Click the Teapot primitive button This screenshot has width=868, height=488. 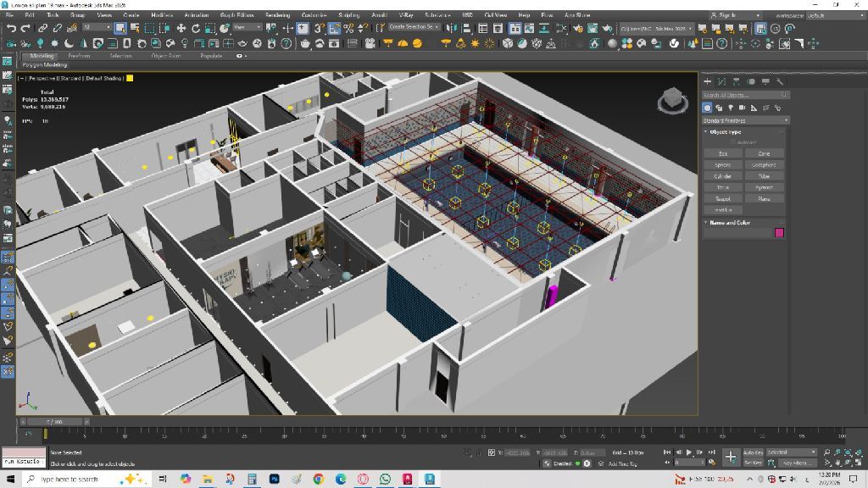coord(723,198)
